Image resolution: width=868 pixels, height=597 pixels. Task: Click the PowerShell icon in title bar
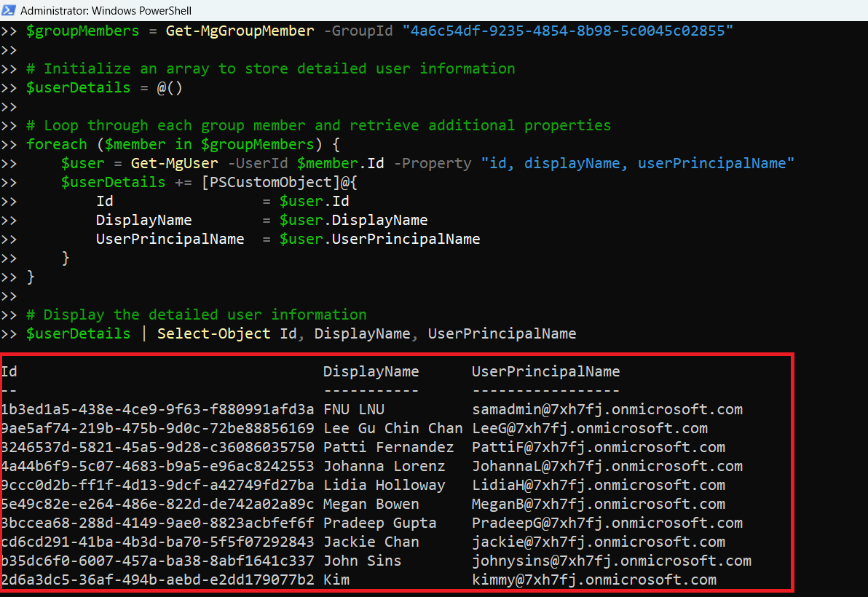tap(9, 10)
